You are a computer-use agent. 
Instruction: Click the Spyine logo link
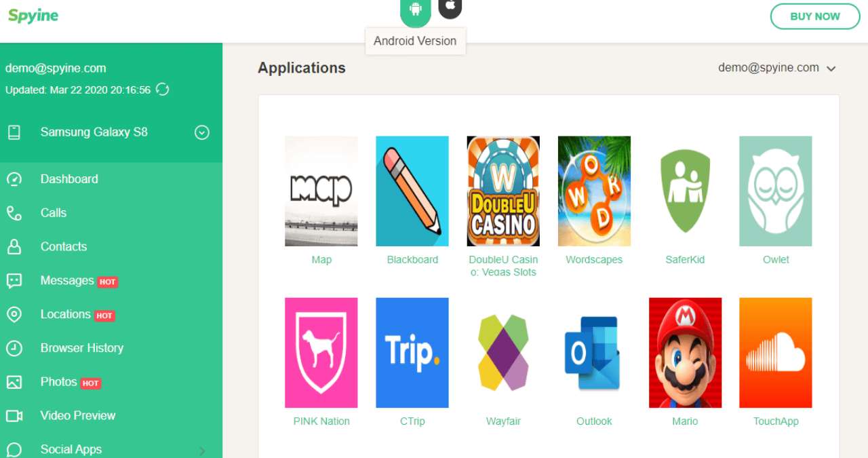[33, 16]
